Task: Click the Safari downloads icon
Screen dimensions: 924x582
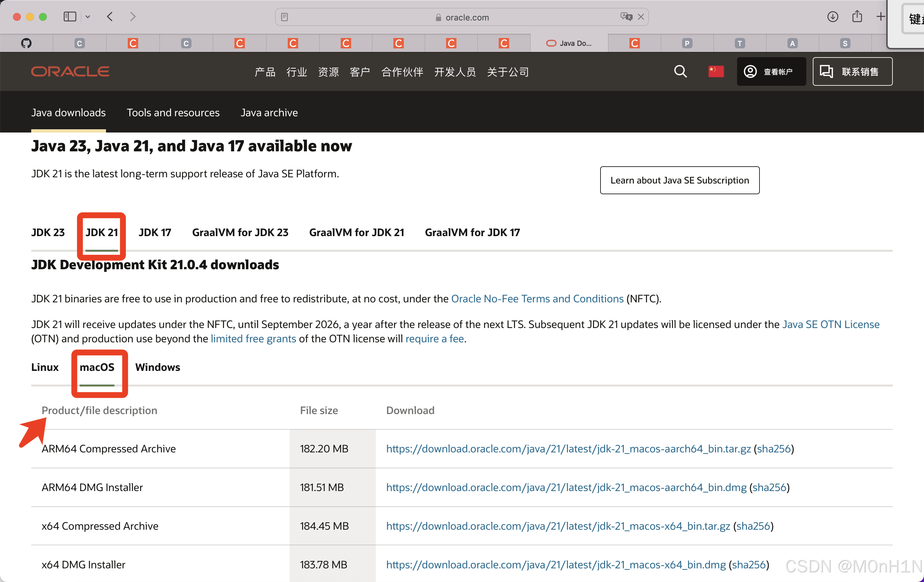Action: (x=832, y=17)
